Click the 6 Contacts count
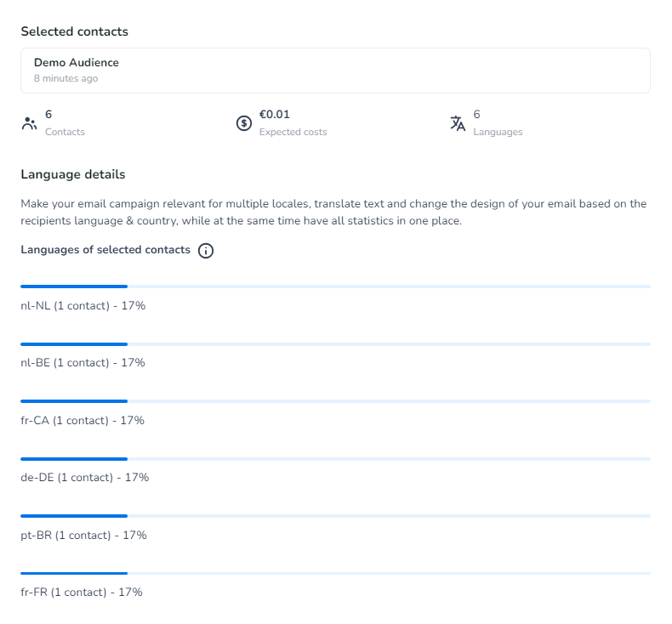672x624 pixels. click(48, 114)
